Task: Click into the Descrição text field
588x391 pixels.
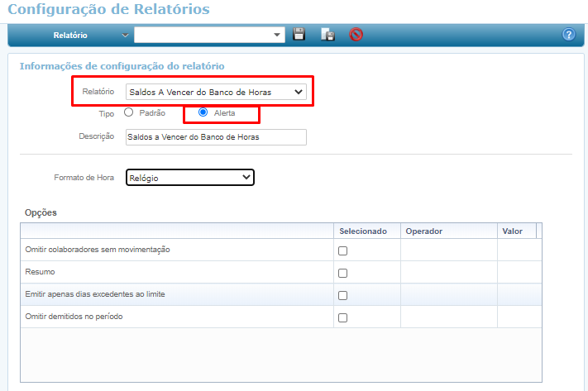Action: [x=215, y=137]
